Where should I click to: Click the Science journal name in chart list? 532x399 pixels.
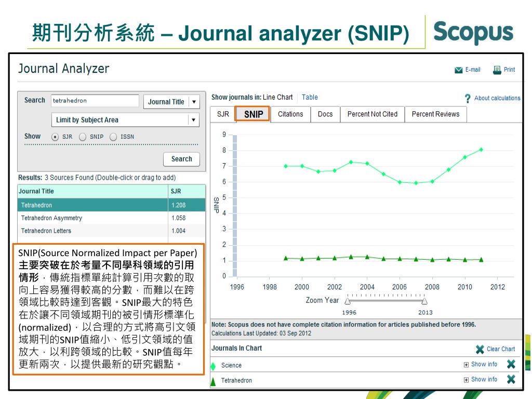(231, 365)
